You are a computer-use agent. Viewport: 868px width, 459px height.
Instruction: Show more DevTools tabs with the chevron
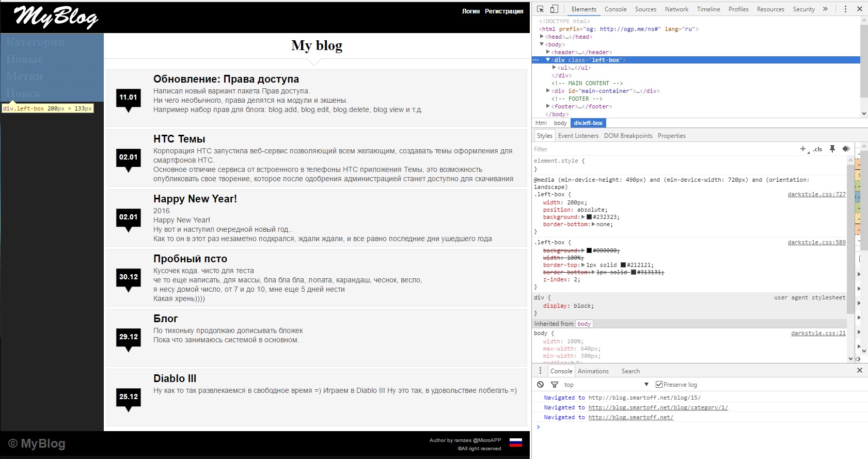(825, 9)
